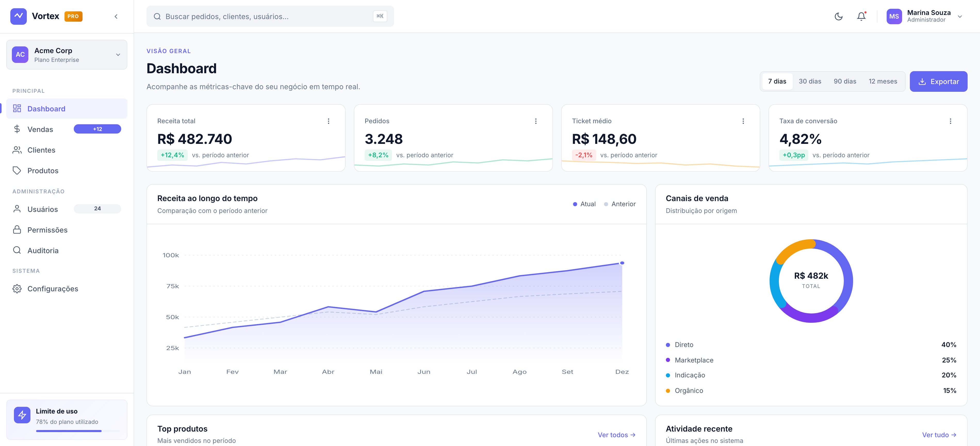Click the plan usage progress bar
Screen dimensions: 980x446
tap(78, 431)
